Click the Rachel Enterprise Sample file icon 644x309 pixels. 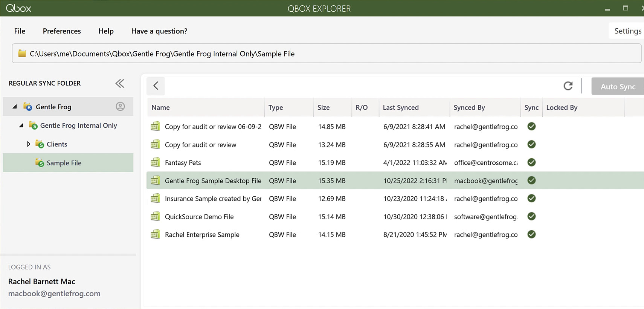click(x=155, y=234)
